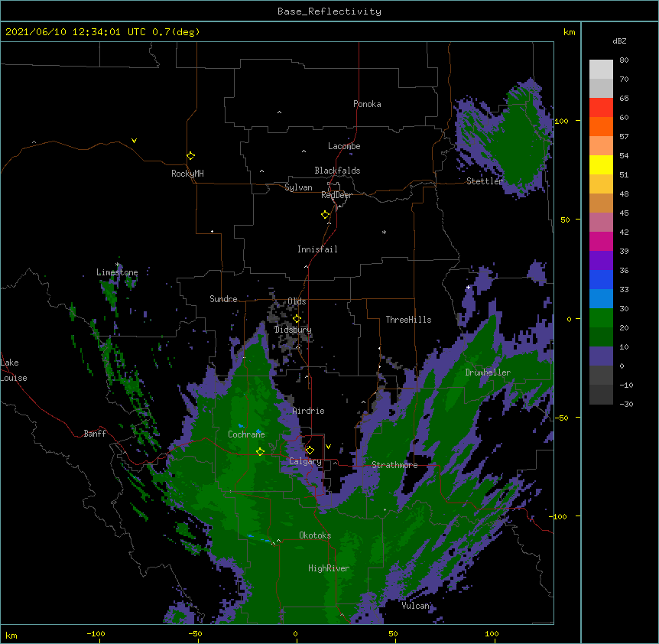
Task: Select the Innisfail label
Action: (317, 249)
